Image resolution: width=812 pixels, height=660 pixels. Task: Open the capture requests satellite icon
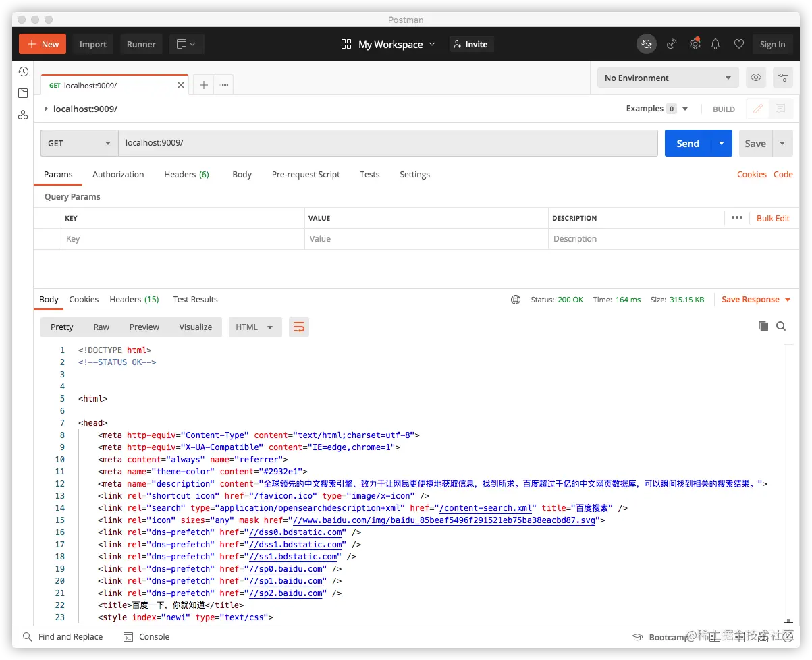click(x=672, y=44)
